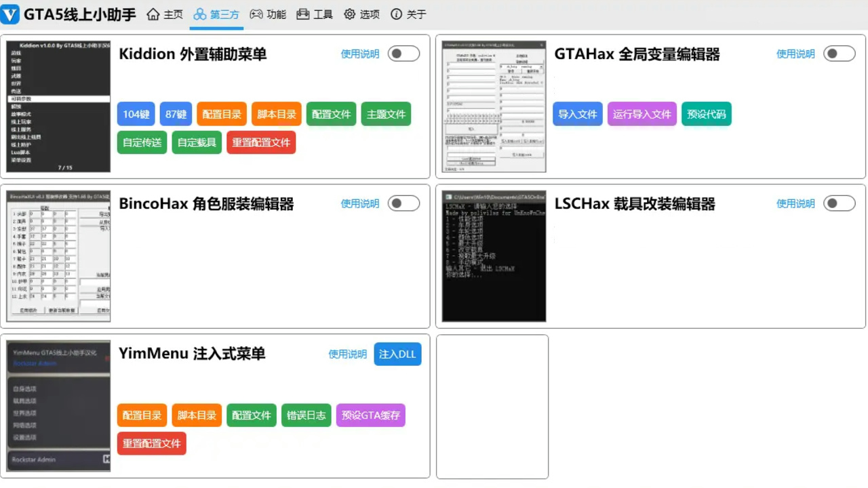Open the 错误日志 error log
This screenshot has height=488, width=868.
tap(307, 415)
